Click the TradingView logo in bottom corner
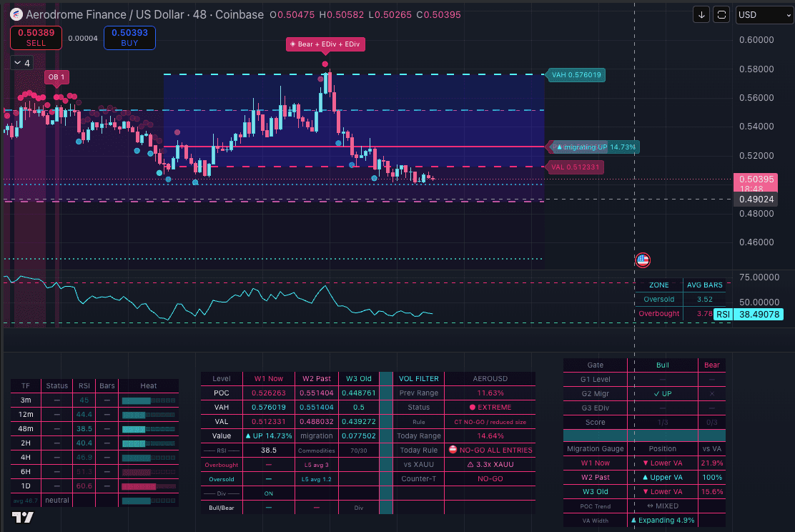 (23, 517)
